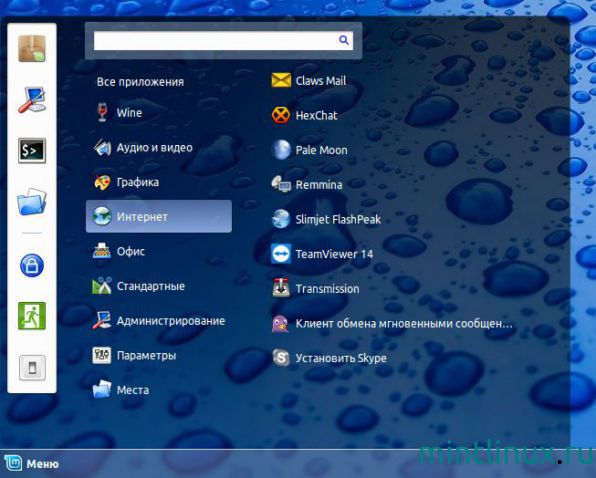The width and height of the screenshot is (596, 478).
Task: Click the HexChat orange icon
Action: [281, 115]
